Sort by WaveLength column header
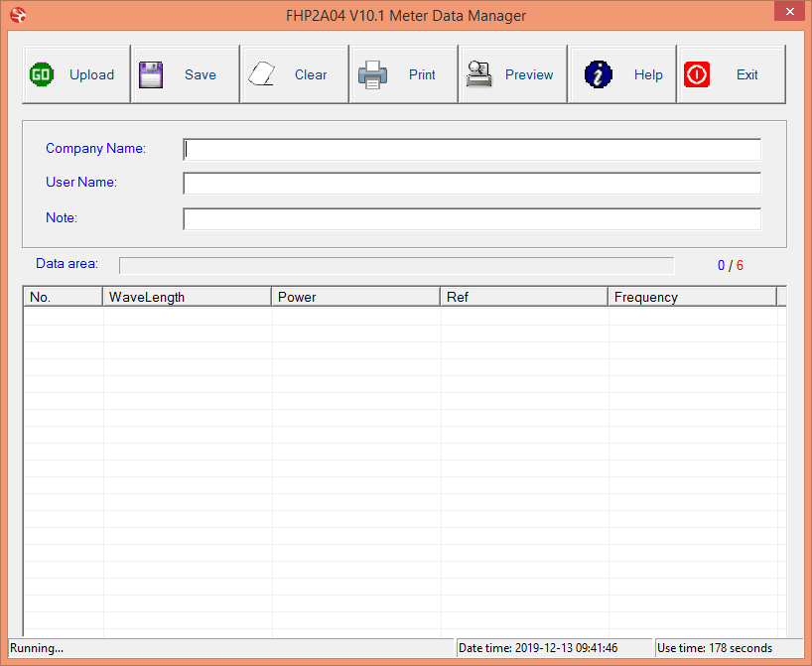The width and height of the screenshot is (812, 666). (187, 297)
